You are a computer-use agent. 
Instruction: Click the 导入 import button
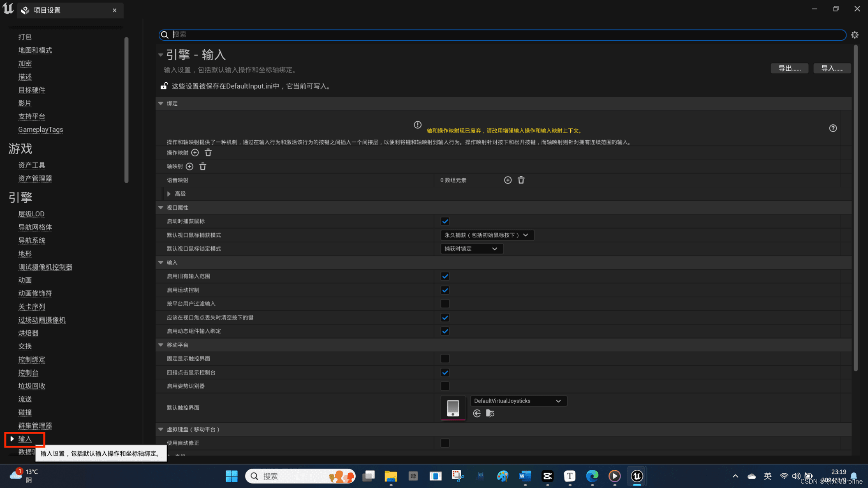tap(832, 68)
